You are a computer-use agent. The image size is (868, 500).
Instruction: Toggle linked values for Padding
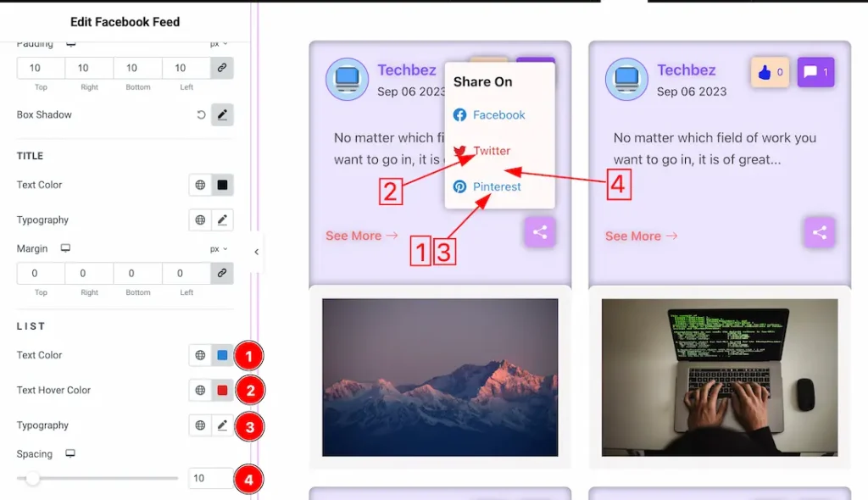(222, 68)
